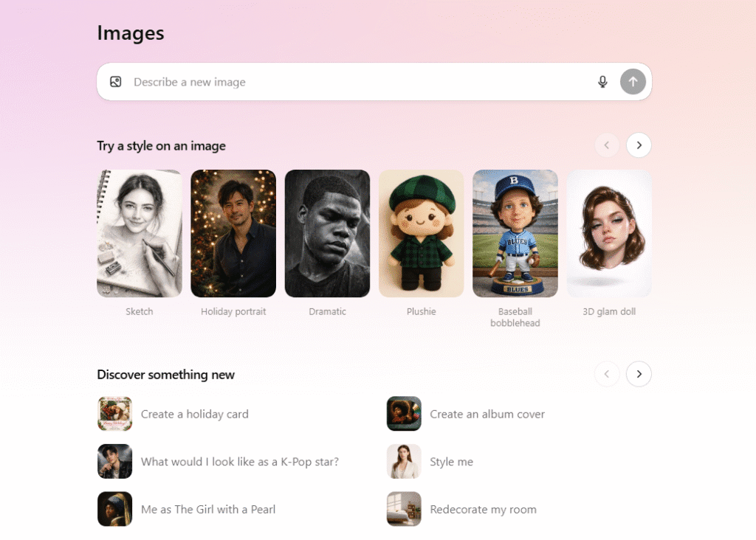756x540 pixels.
Task: Select the 3D glam doll style card
Action: [609, 233]
